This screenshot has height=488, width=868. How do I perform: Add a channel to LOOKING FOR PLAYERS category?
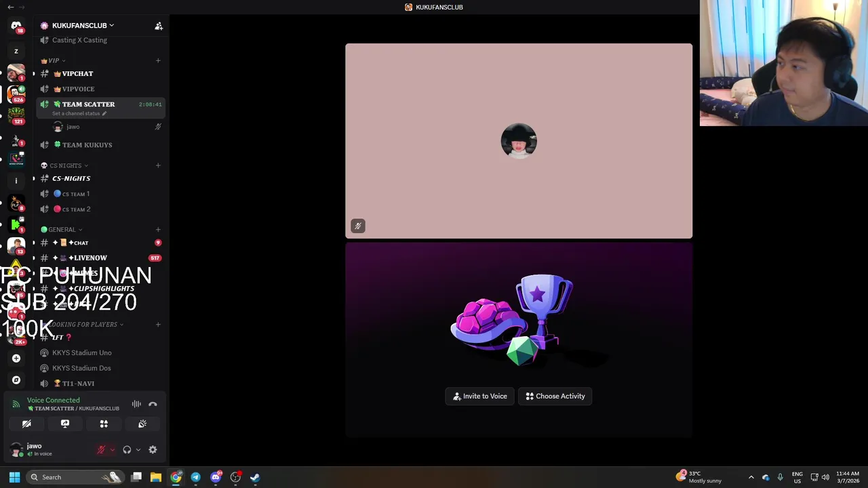158,325
